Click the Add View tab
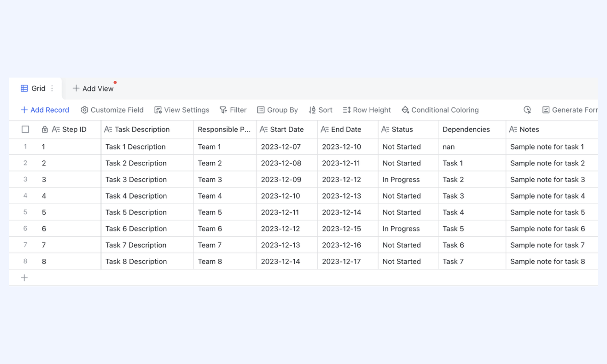The width and height of the screenshot is (607, 364). point(93,89)
